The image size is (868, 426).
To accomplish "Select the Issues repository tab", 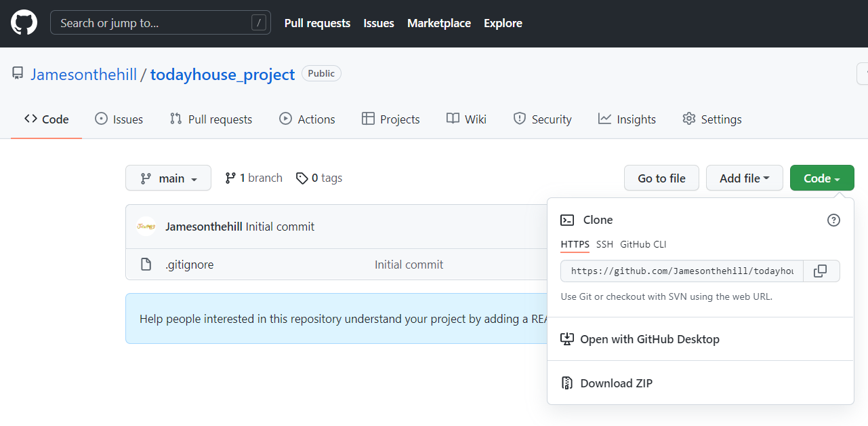I will (119, 119).
